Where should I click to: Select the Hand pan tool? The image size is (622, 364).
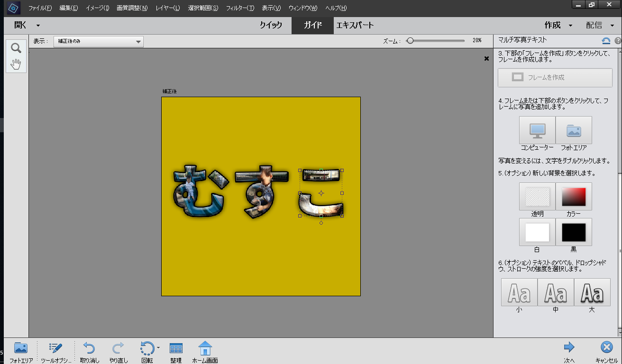16,64
